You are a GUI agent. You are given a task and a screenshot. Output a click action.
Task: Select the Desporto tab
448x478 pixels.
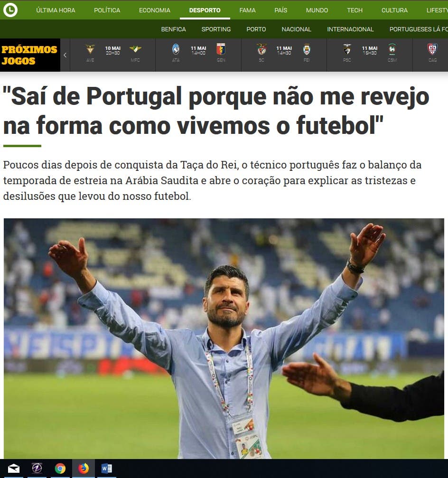pos(205,10)
